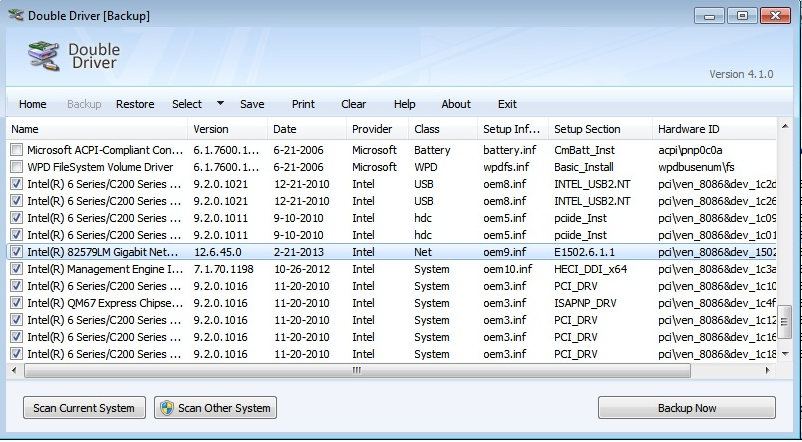
Task: Sort by the Setup Inf column header
Action: click(513, 129)
